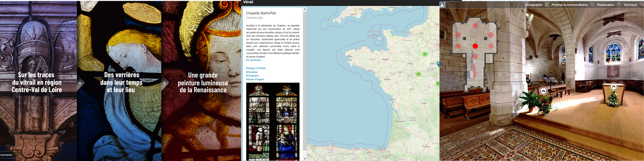Open the Restauration menu
This screenshot has height=161, width=644.
coord(605,5)
